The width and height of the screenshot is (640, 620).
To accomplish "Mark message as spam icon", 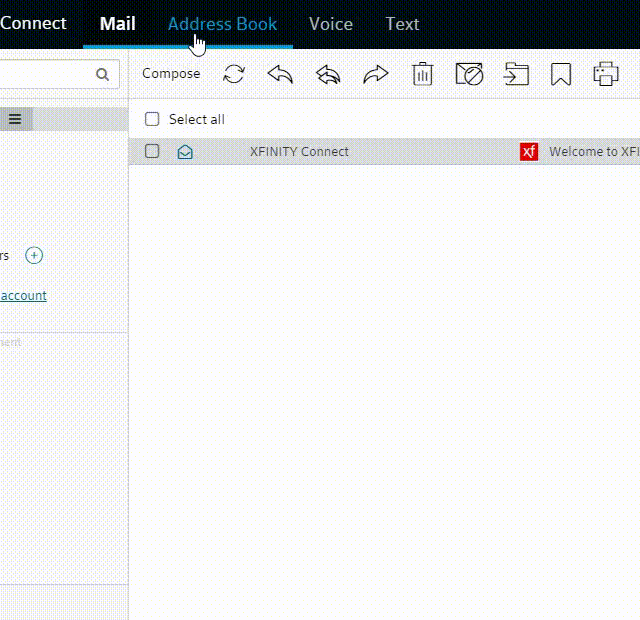I will [x=469, y=74].
